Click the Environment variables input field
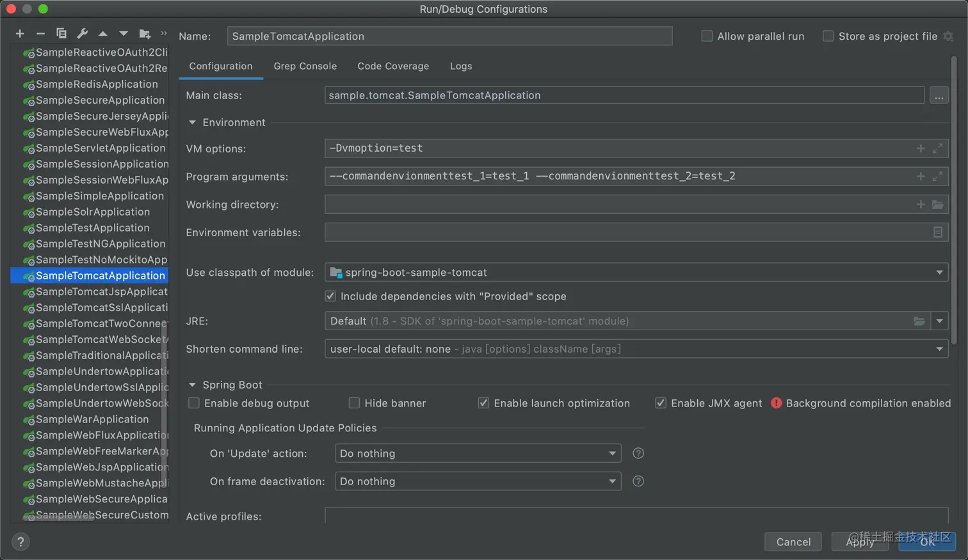968x560 pixels. (x=636, y=232)
